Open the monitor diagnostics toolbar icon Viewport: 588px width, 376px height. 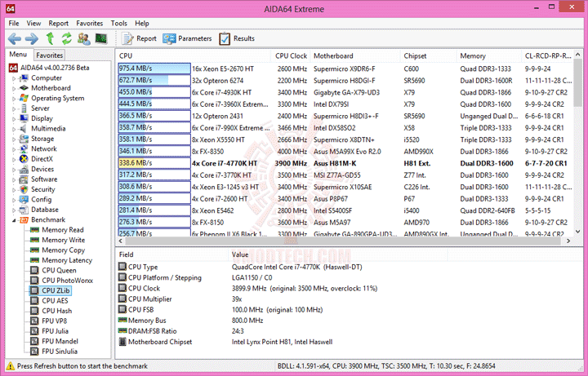(101, 38)
